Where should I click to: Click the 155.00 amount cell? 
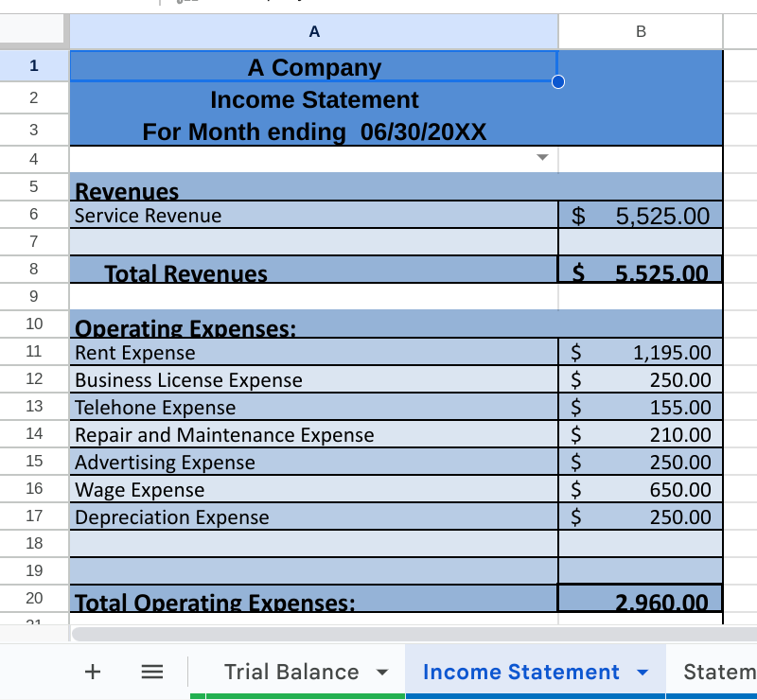(x=641, y=407)
